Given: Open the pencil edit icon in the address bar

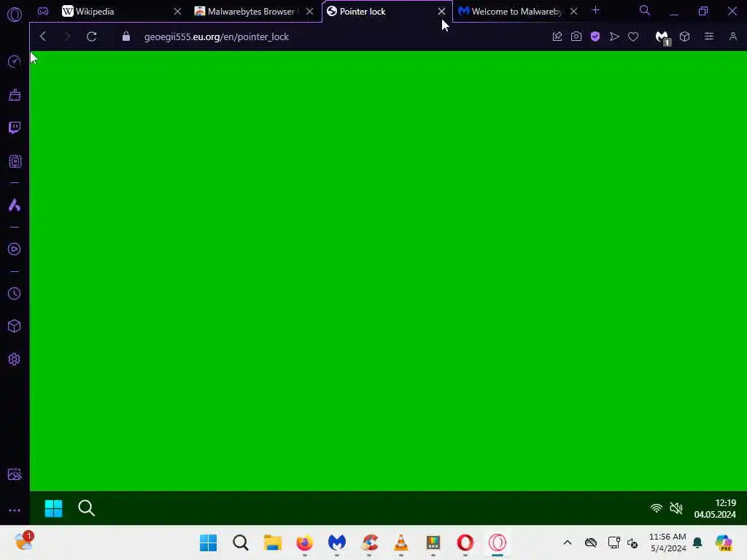Looking at the screenshot, I should [557, 36].
